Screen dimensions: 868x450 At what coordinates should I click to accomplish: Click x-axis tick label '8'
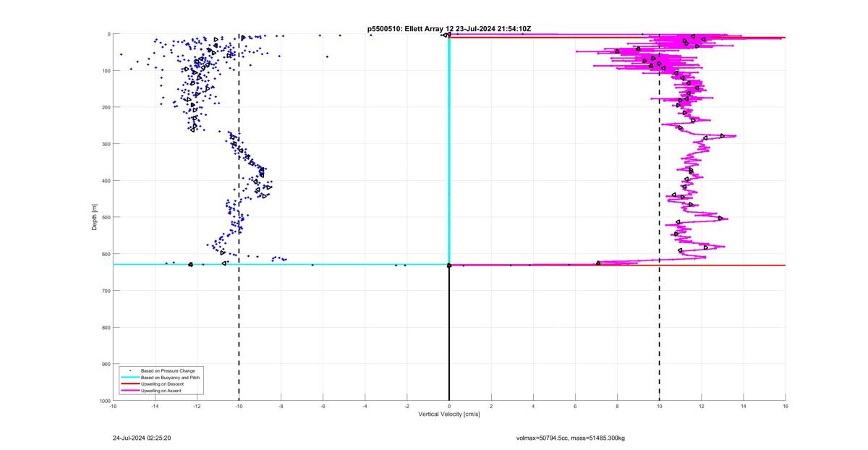(617, 406)
